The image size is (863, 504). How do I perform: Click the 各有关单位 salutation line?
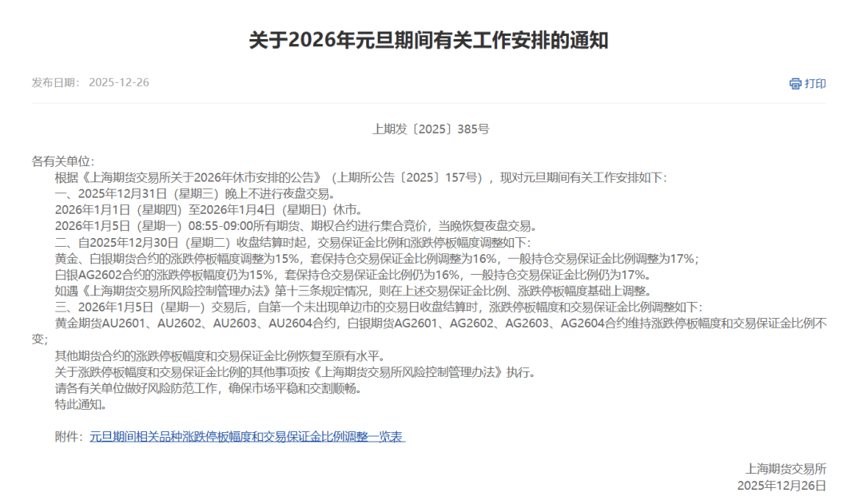click(x=63, y=161)
